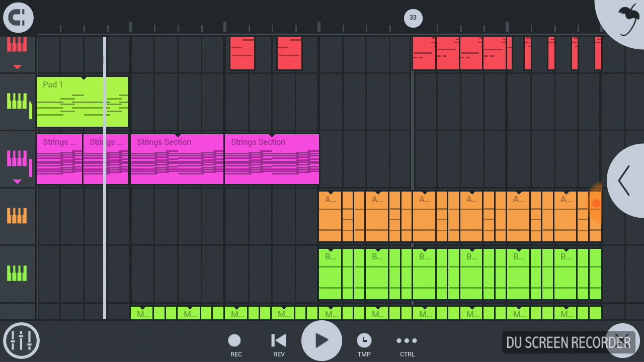Expand the magenta track dropdown triangle
The image size is (644, 362).
point(17,182)
